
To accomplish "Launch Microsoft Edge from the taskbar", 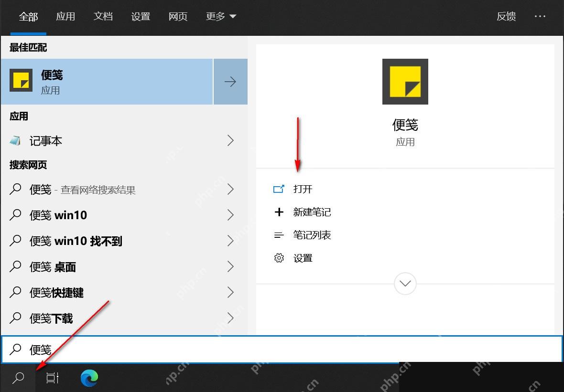I will pyautogui.click(x=89, y=378).
